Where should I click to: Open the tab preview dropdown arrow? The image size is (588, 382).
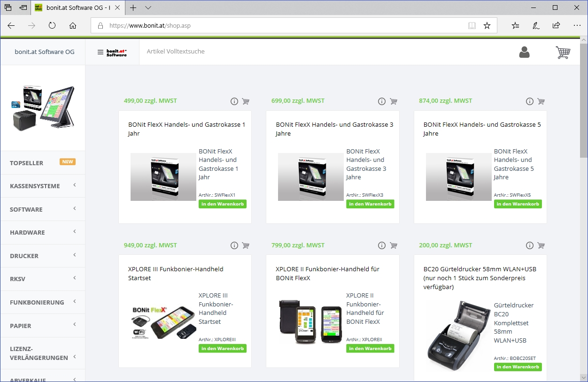148,8
